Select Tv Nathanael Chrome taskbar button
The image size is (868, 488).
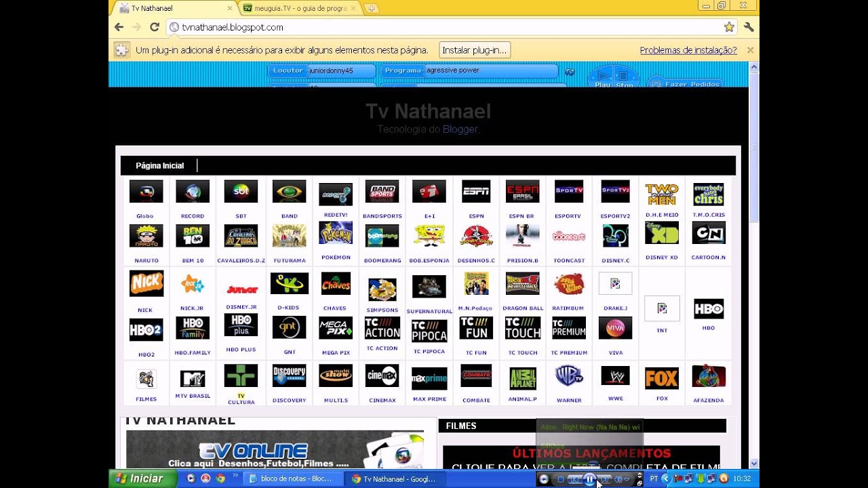click(x=393, y=479)
